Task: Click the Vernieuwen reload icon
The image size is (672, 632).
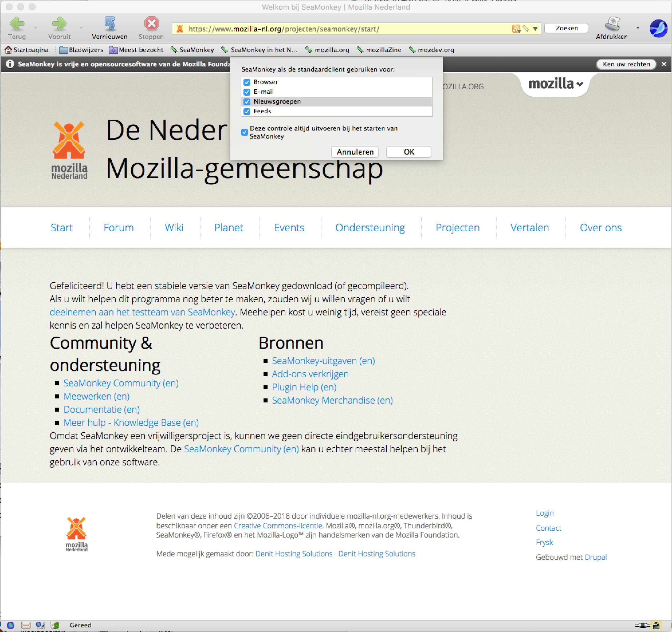Action: click(110, 23)
